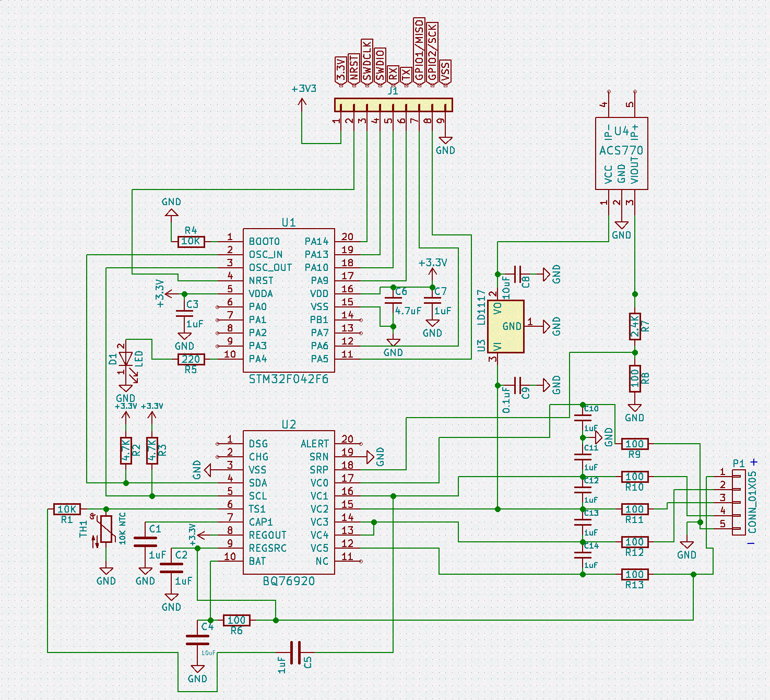Select resistor R1 10K

67,509
